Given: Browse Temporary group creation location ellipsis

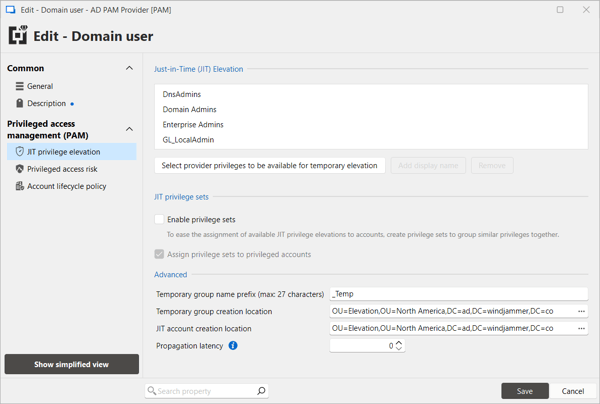Looking at the screenshot, I should click(x=581, y=311).
